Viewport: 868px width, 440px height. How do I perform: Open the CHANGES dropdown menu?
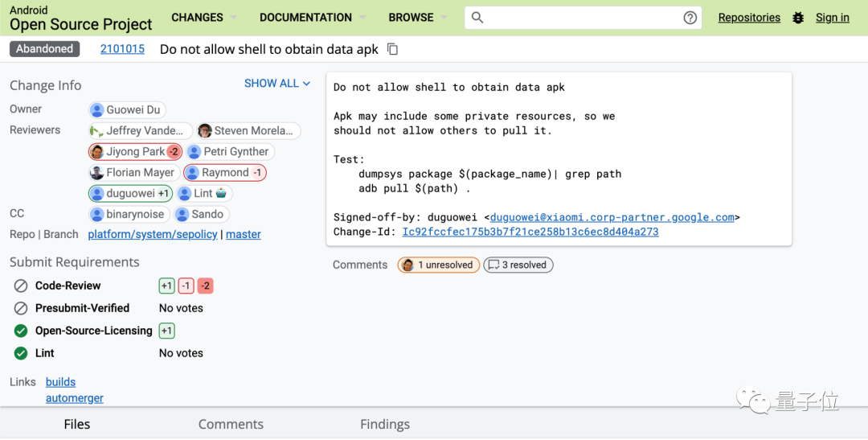click(x=204, y=18)
